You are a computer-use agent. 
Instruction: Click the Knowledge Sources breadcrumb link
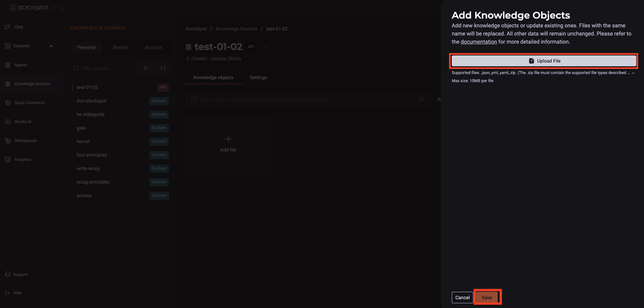(237, 29)
